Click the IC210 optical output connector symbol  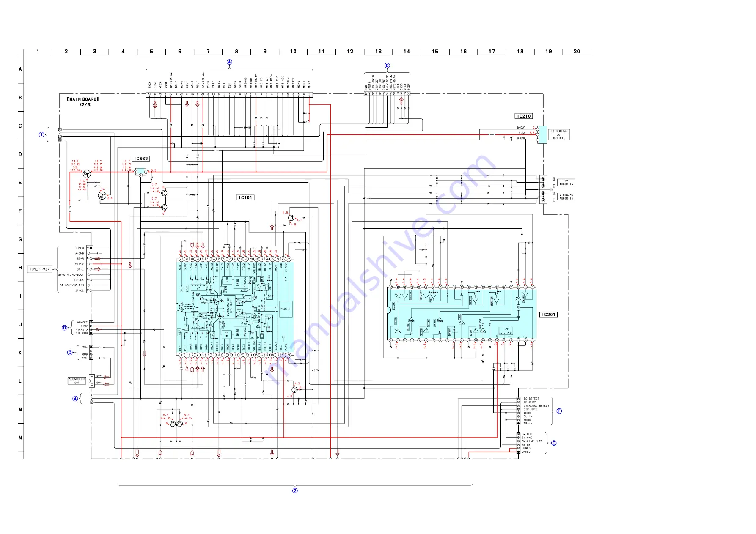click(542, 134)
